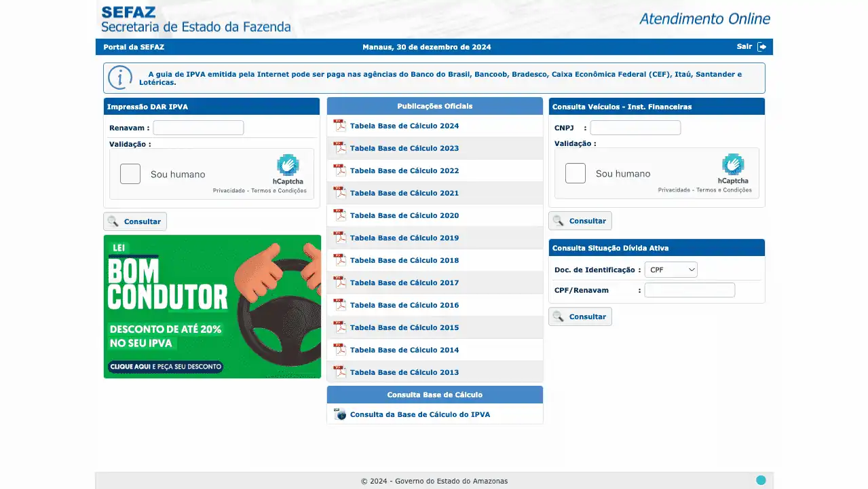Click the teal circle in footer
The height and width of the screenshot is (489, 868).
tap(761, 480)
